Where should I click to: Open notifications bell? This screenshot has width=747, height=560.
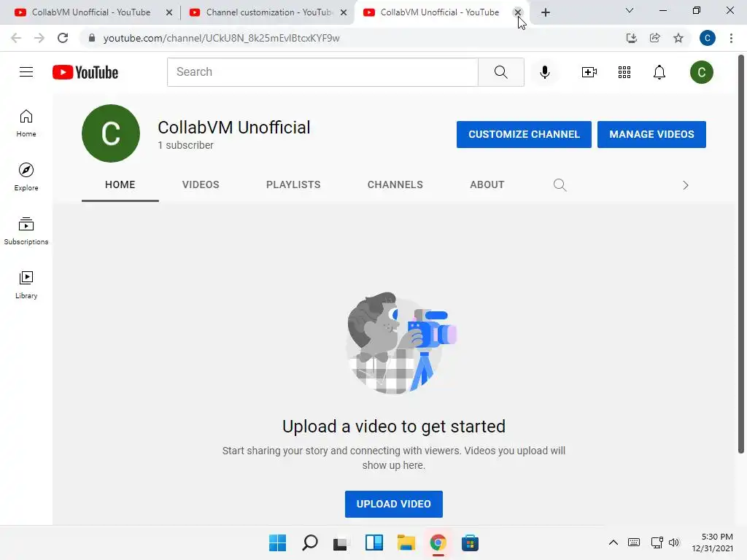[659, 72]
